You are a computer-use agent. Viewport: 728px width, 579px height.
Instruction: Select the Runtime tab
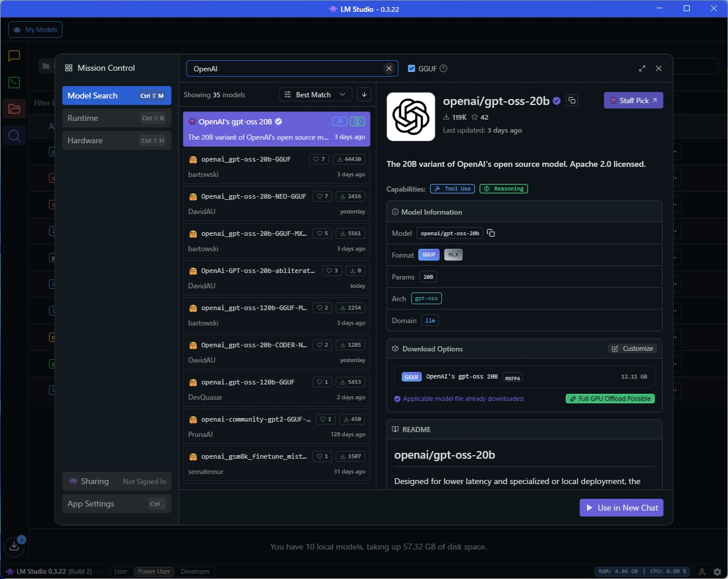pyautogui.click(x=117, y=118)
